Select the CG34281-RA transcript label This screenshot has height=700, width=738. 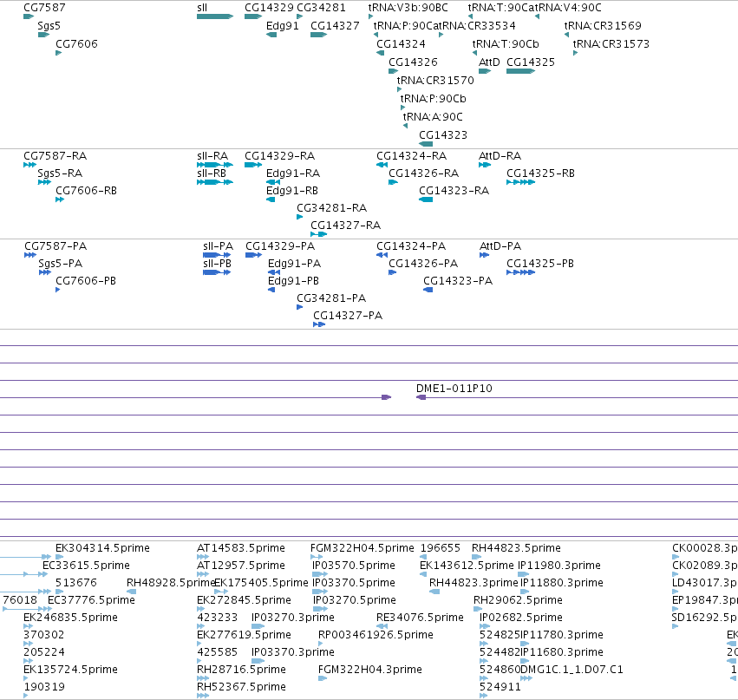[x=332, y=208]
